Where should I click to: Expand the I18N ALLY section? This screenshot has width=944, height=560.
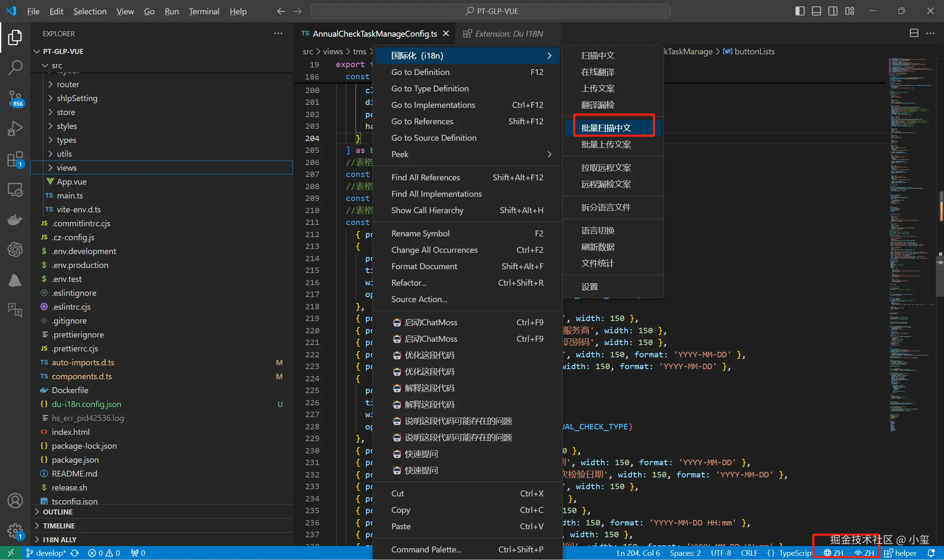click(x=59, y=540)
